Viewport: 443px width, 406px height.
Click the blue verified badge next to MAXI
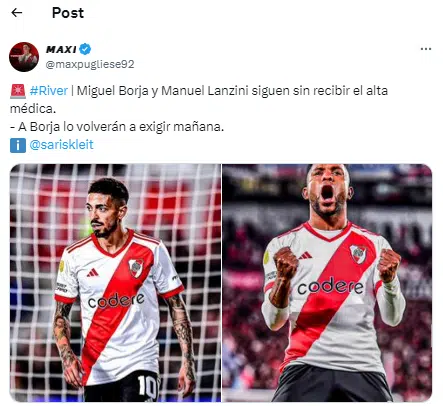pyautogui.click(x=85, y=49)
